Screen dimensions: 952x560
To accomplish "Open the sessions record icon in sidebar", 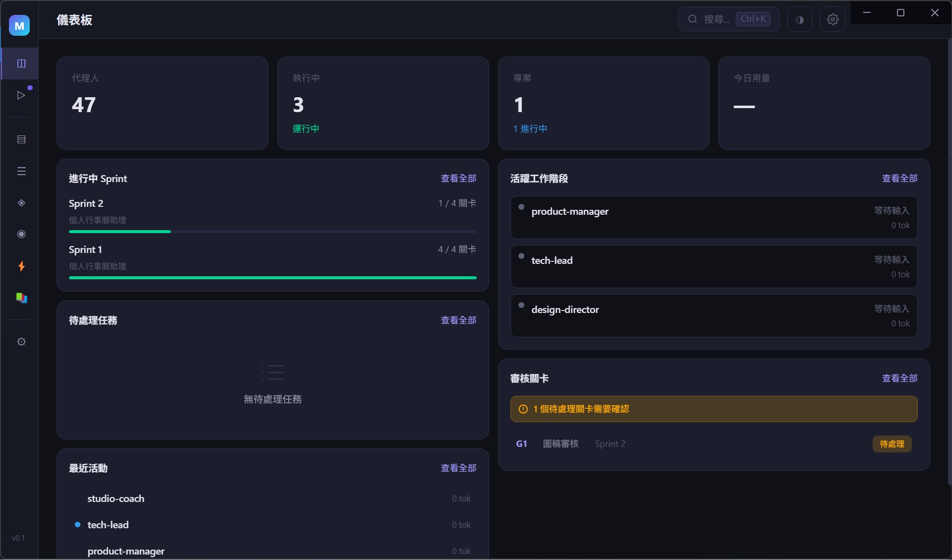I will coord(21,234).
